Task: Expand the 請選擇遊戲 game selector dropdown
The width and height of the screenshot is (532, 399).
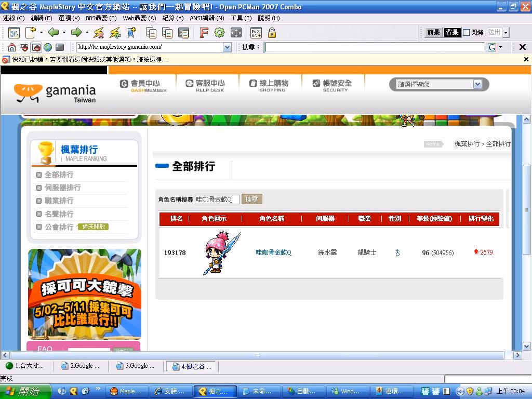Action: [477, 84]
